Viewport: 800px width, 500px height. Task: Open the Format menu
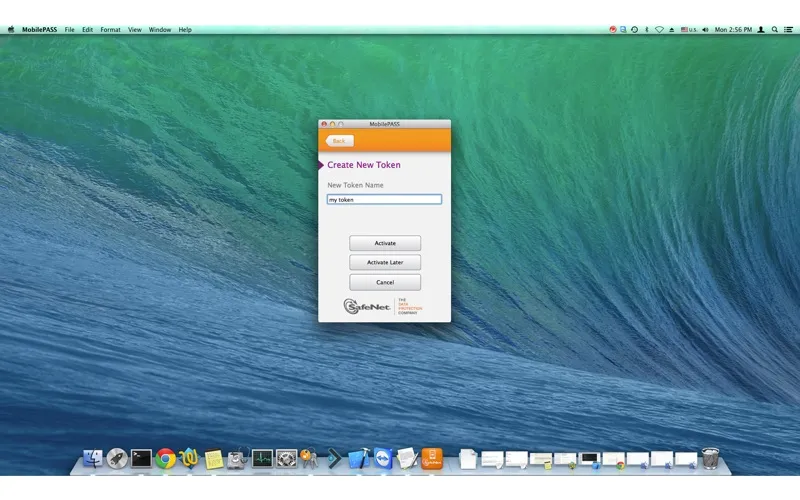click(x=110, y=30)
